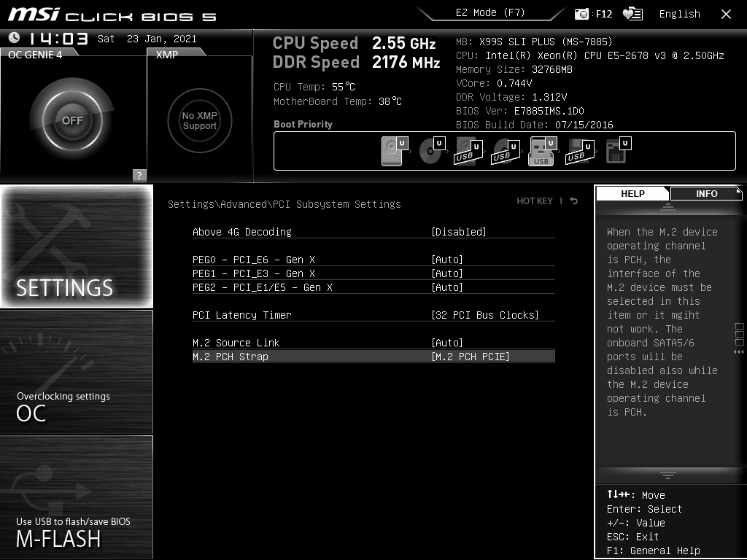Screen dimensions: 747x560
Task: Change language from English
Action: point(679,14)
